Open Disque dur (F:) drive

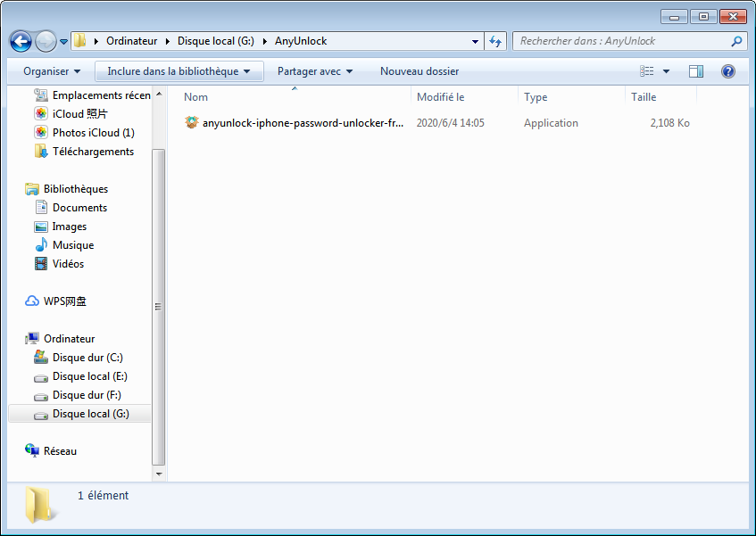tap(87, 395)
